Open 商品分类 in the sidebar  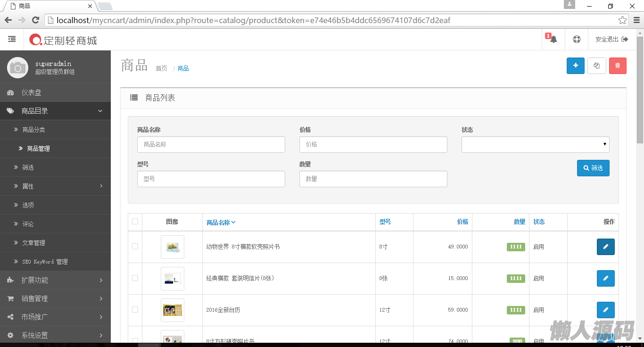pyautogui.click(x=33, y=130)
